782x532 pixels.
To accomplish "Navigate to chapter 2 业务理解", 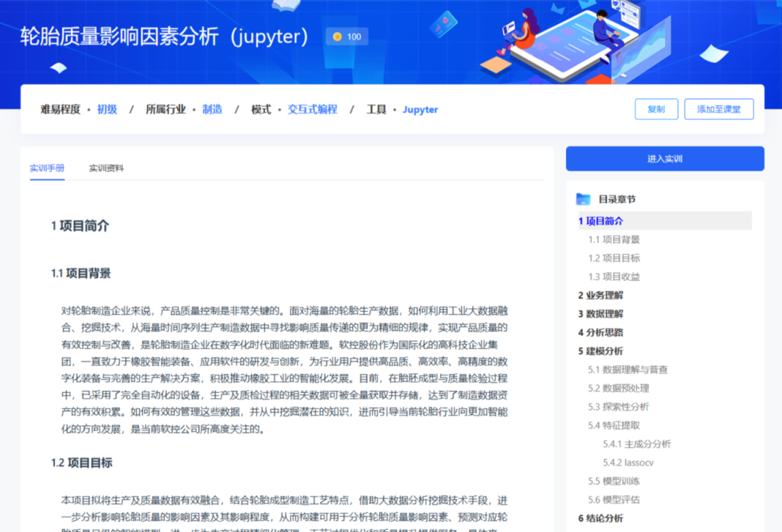I will click(x=601, y=295).
